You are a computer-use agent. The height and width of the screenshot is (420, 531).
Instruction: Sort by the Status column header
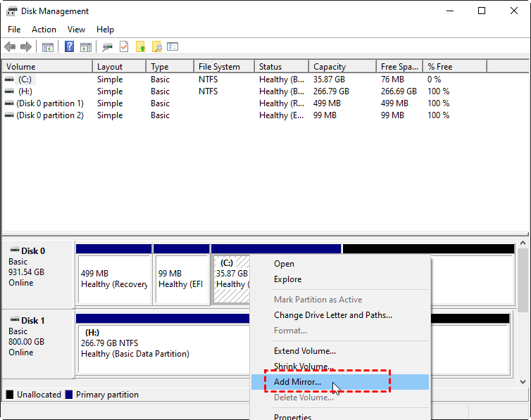(282, 67)
